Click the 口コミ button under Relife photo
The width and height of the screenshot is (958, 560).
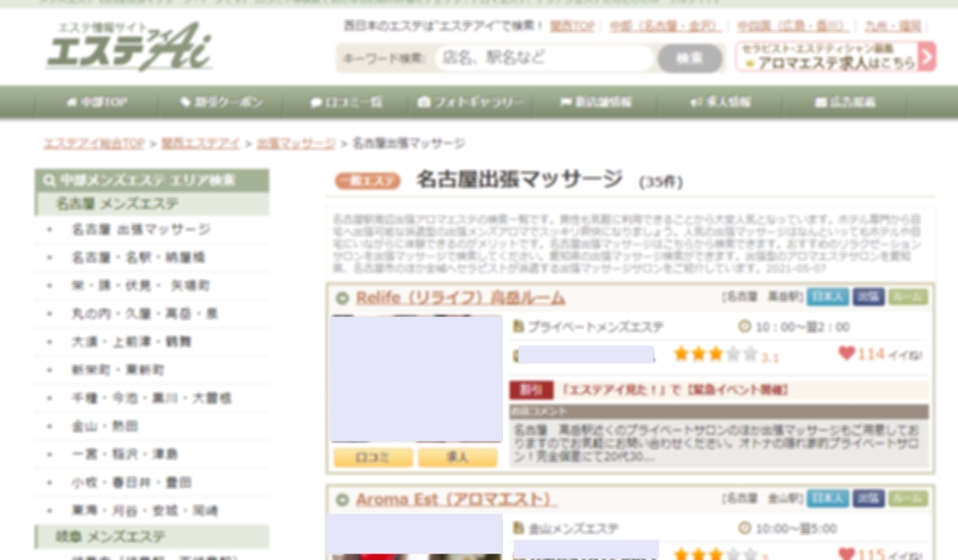point(373,458)
